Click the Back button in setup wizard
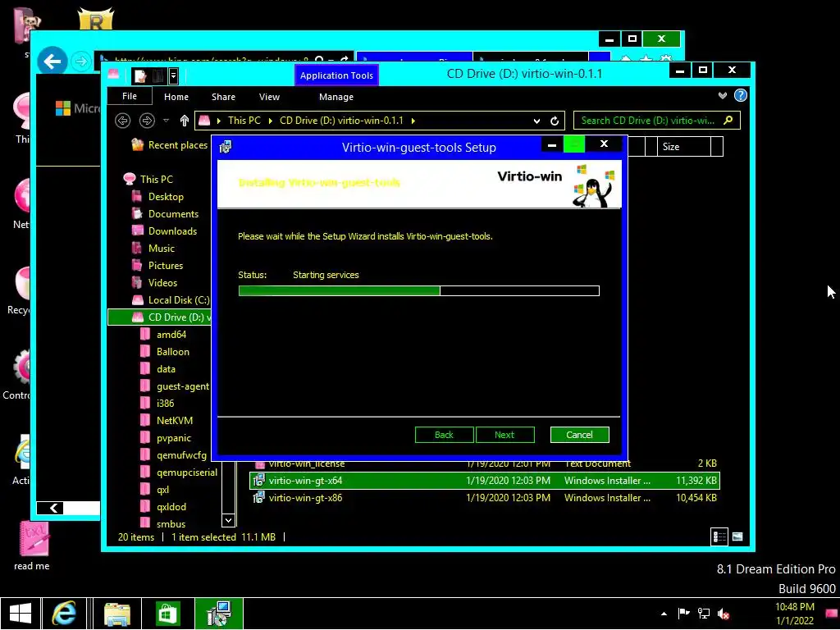 coord(444,435)
